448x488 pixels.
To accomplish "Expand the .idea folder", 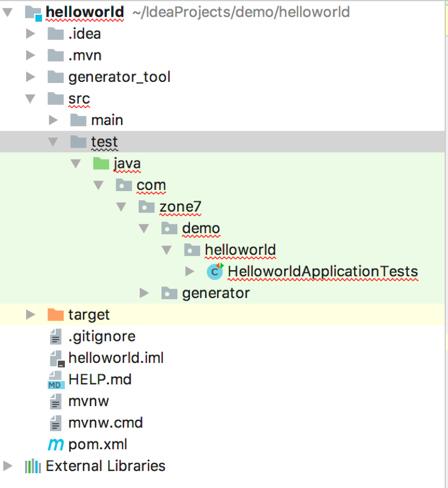I will (x=31, y=34).
